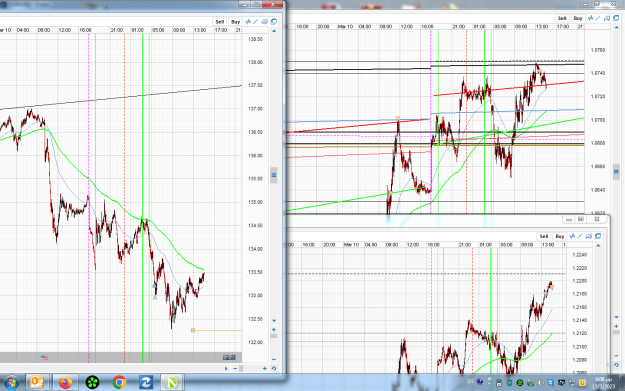This screenshot has height=391, width=625.
Task: Click plus zoom on bottom-right chart scale
Action: 616,326
